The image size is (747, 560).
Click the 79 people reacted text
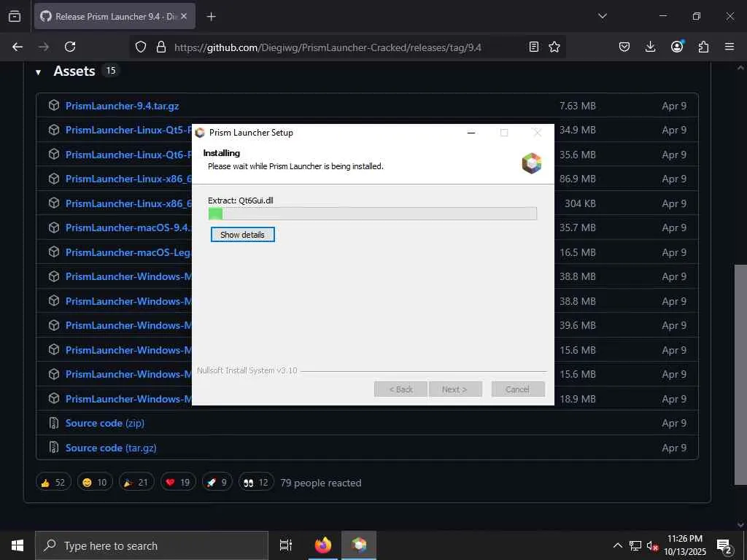321,483
